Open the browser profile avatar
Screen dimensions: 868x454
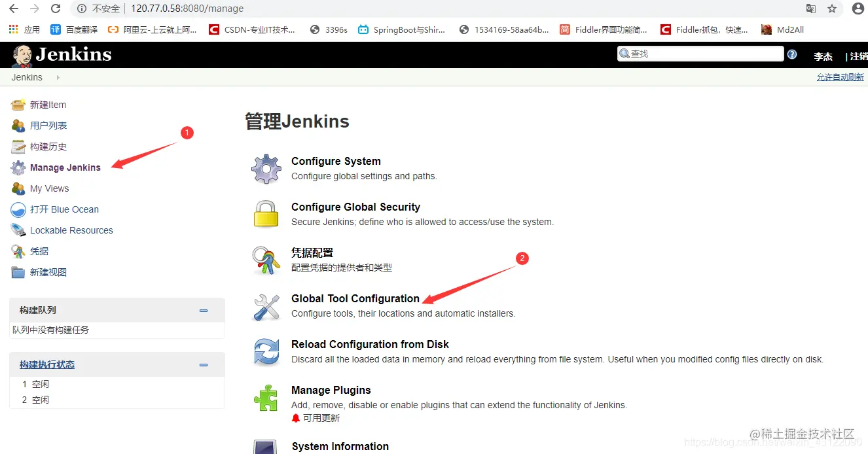pos(858,9)
